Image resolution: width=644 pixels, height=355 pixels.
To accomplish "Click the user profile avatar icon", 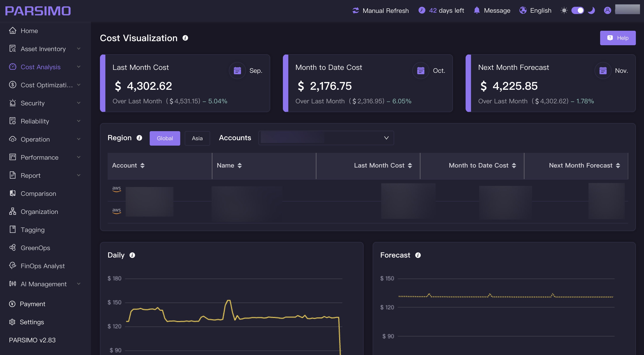I will pyautogui.click(x=607, y=10).
